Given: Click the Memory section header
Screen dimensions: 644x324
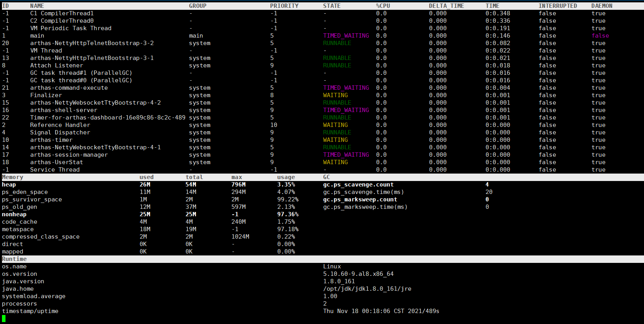Looking at the screenshot, I should pos(13,177).
